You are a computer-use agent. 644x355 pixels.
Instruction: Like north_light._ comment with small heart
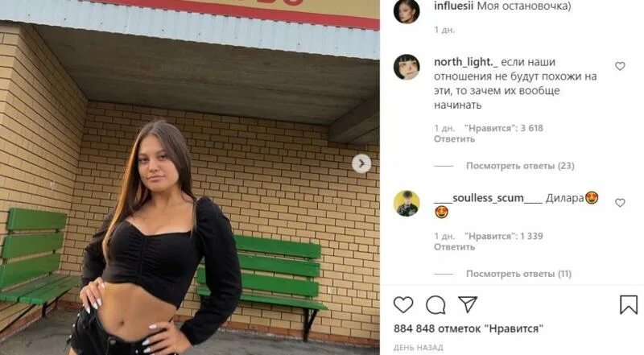[x=620, y=66]
